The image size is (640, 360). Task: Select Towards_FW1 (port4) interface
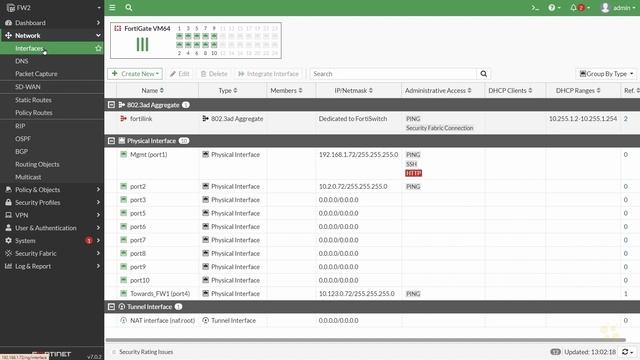point(372,293)
